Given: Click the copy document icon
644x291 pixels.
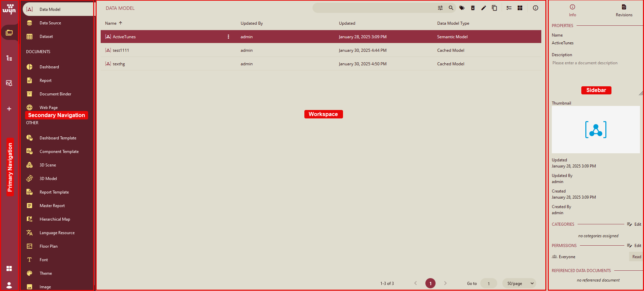Looking at the screenshot, I should pos(495,8).
